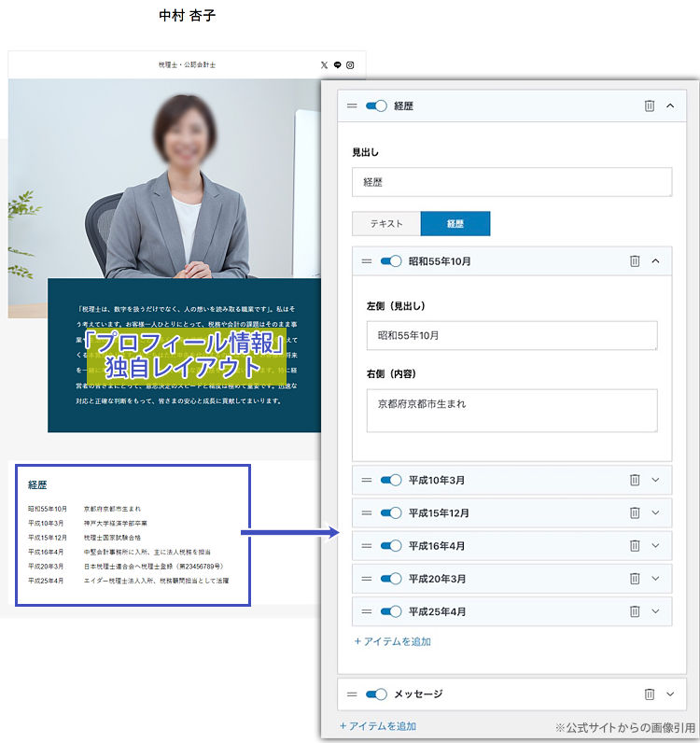This screenshot has height=743, width=700.
Task: Toggle the 平成25年4月 switch
Action: click(391, 611)
